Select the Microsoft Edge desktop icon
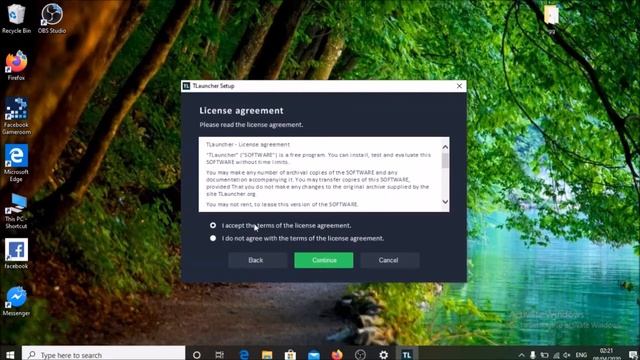The width and height of the screenshot is (640, 360). (x=16, y=163)
